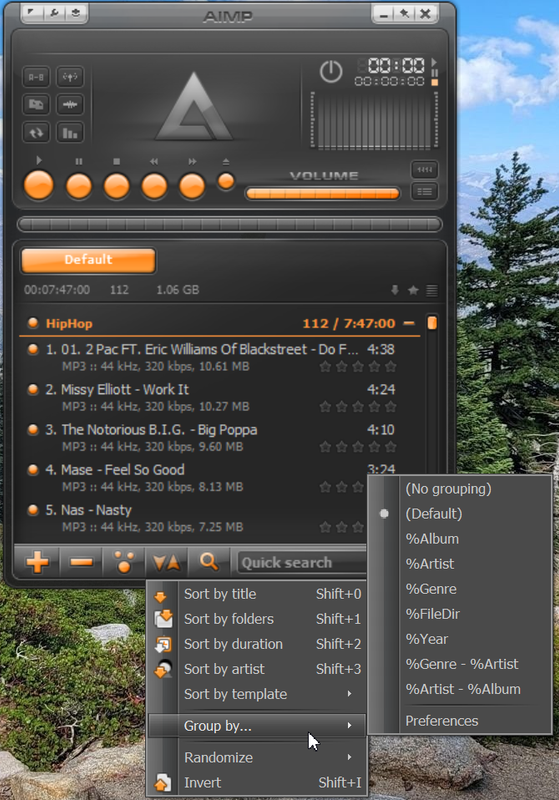The height and width of the screenshot is (800, 559).
Task: Select the 2 Pac FT. Eric Williams track
Action: [x=219, y=357]
